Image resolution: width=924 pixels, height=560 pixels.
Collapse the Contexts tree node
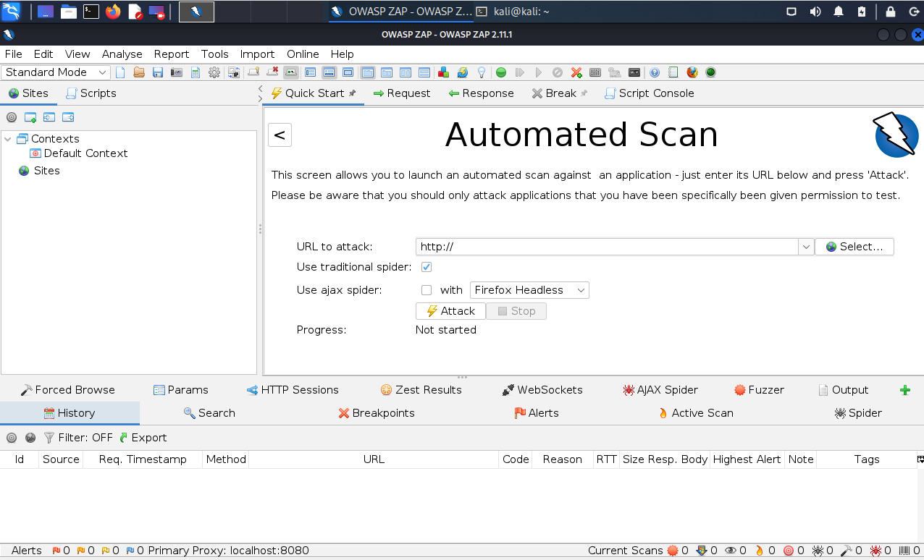click(x=8, y=139)
